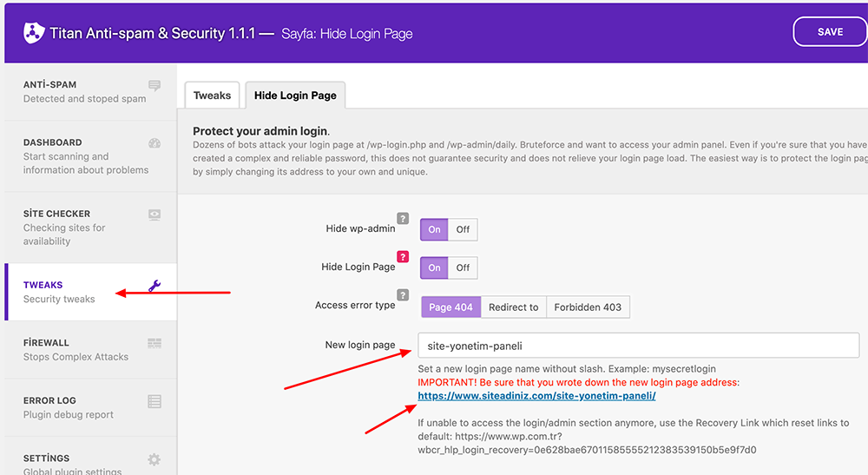Select Redirect to access error type
The height and width of the screenshot is (475, 868).
click(x=514, y=307)
